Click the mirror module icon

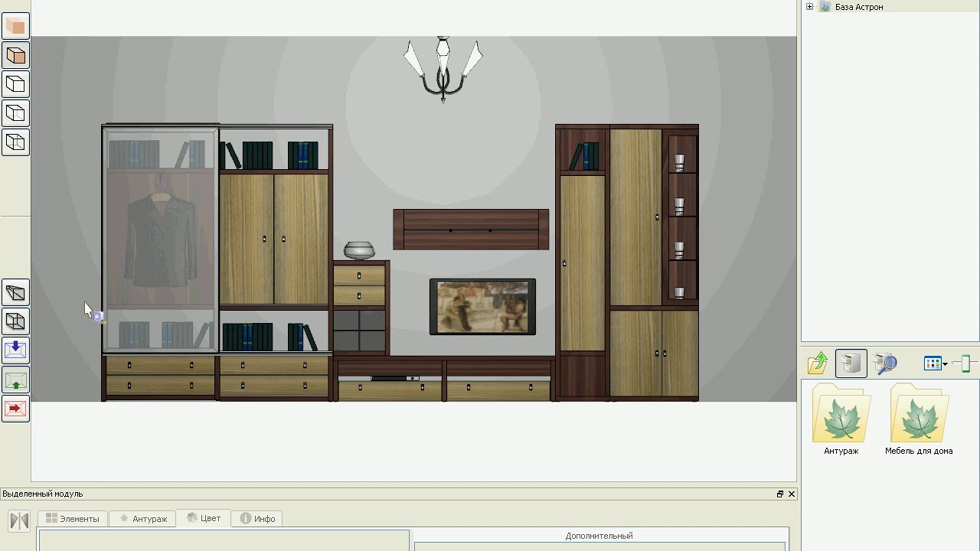click(x=19, y=520)
